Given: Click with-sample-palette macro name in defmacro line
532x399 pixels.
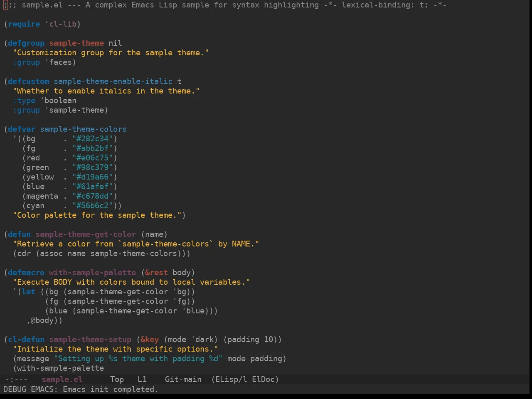Looking at the screenshot, I should point(93,272).
